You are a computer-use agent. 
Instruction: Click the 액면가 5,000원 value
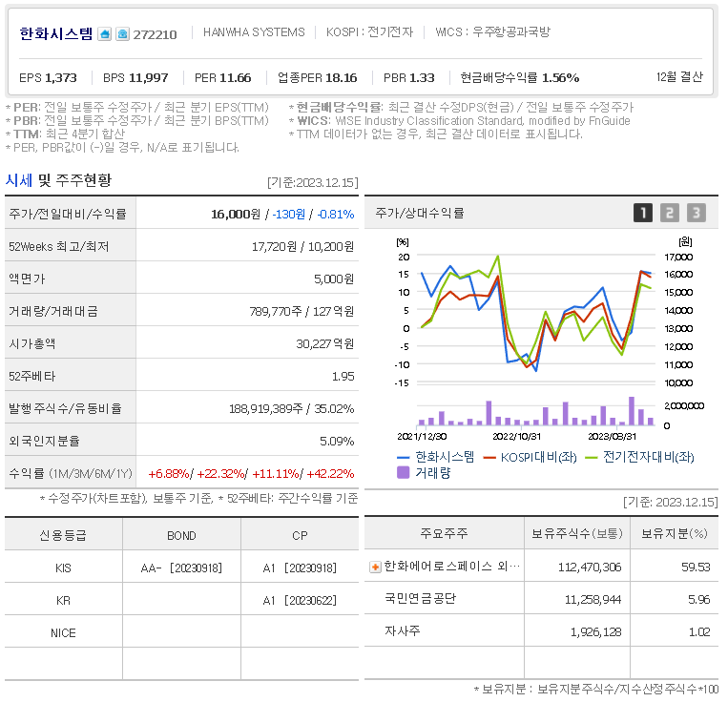coord(334,279)
